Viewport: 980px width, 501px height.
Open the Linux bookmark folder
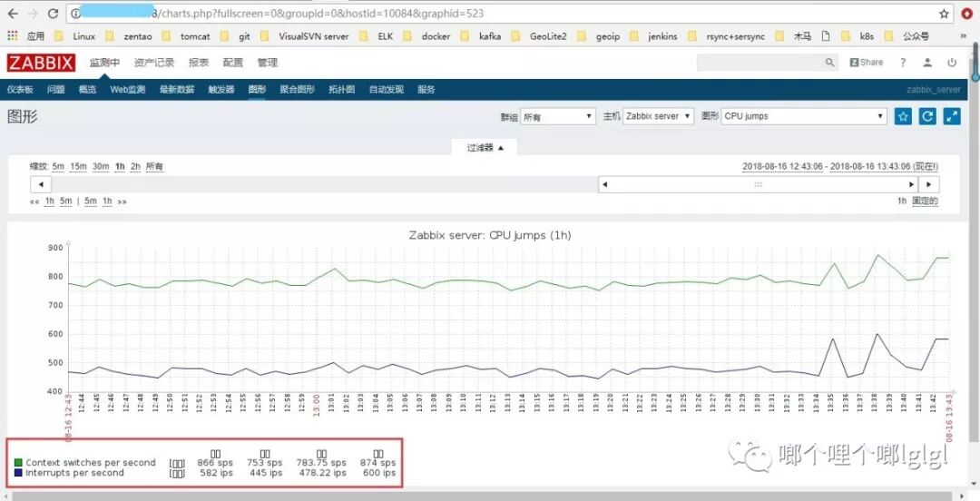tap(75, 36)
